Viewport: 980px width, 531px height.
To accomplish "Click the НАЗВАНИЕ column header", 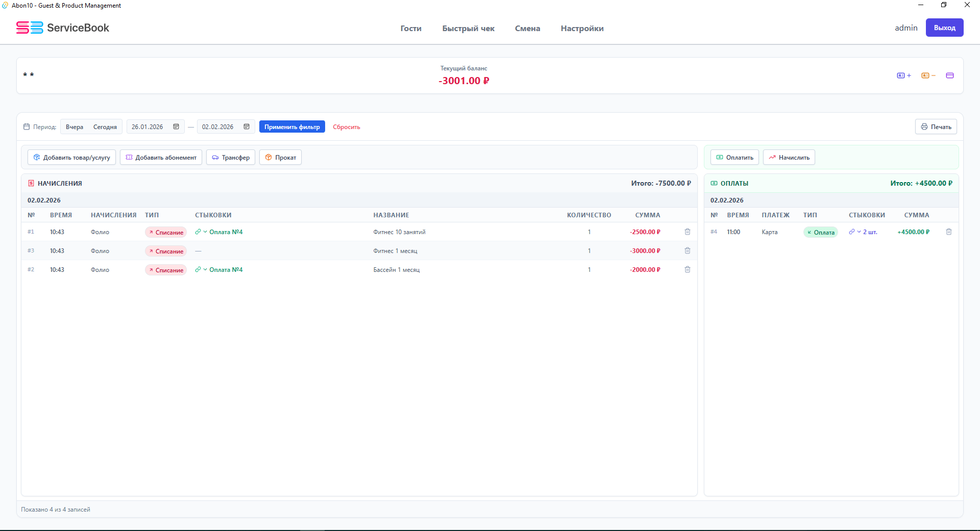I will point(391,215).
